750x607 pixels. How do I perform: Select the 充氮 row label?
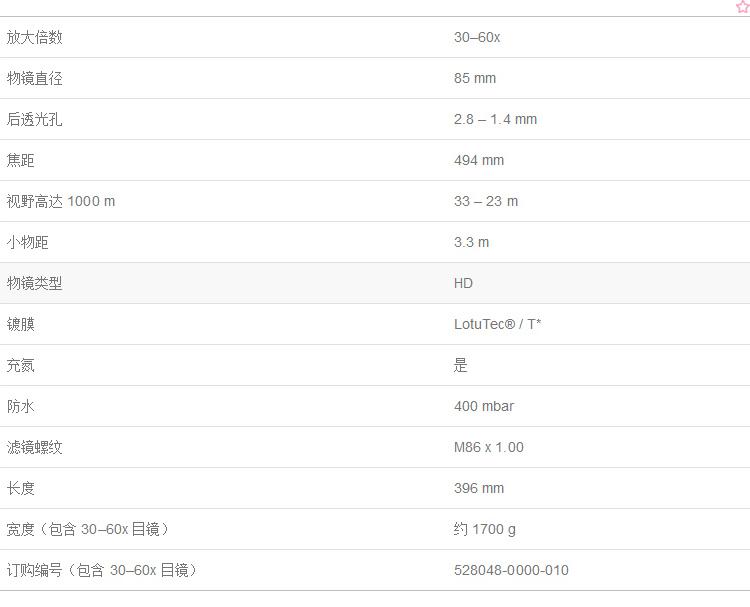click(x=21, y=365)
